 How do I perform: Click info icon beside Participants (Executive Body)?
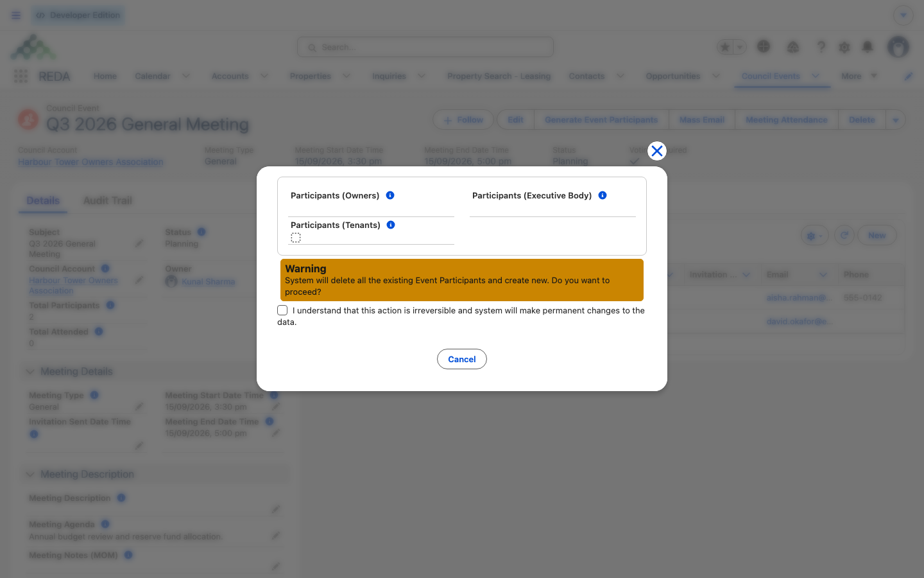coord(603,195)
